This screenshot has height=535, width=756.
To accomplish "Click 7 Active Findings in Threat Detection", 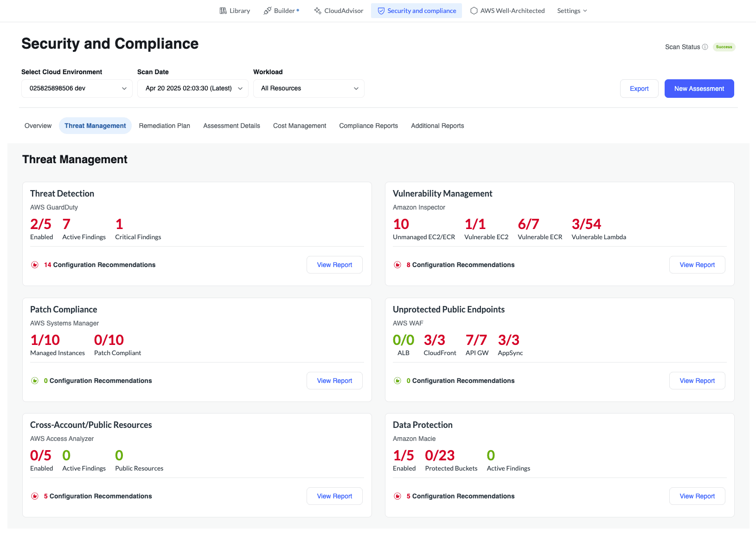I will click(84, 229).
